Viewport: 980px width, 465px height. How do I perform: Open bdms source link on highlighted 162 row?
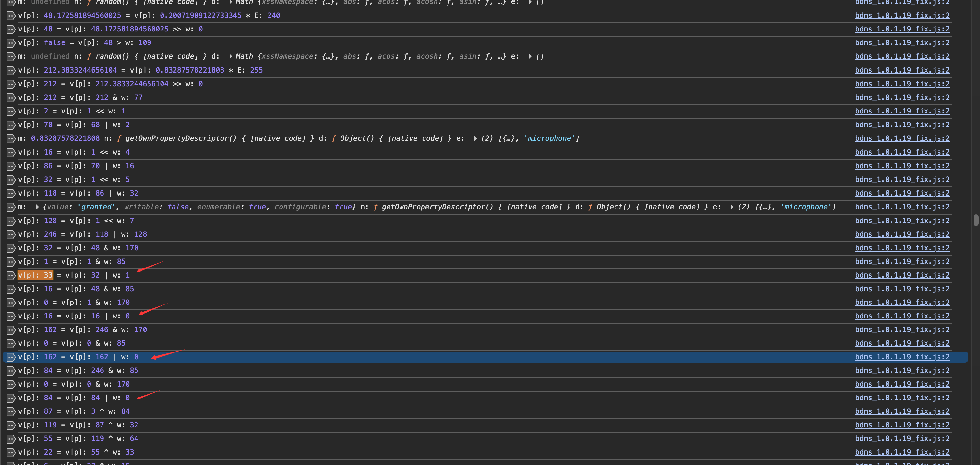click(x=902, y=357)
